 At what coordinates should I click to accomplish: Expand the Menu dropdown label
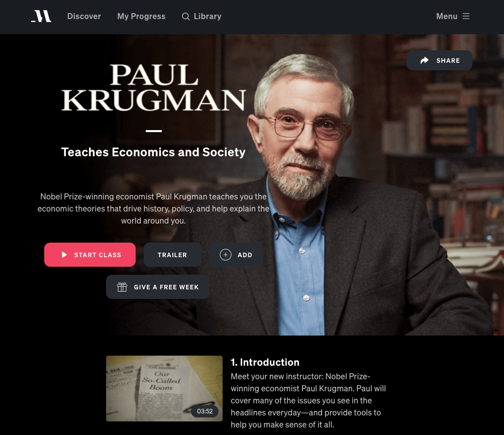pos(447,17)
